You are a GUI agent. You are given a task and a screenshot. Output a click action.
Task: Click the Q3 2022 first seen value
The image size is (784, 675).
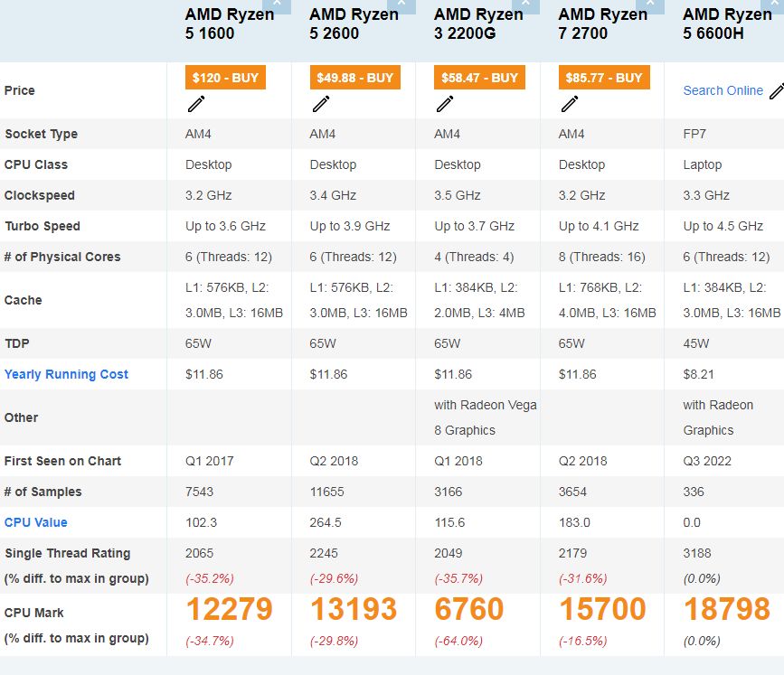(x=707, y=461)
